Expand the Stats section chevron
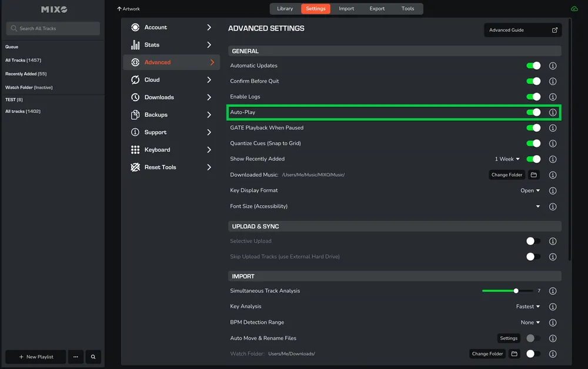 click(x=209, y=45)
